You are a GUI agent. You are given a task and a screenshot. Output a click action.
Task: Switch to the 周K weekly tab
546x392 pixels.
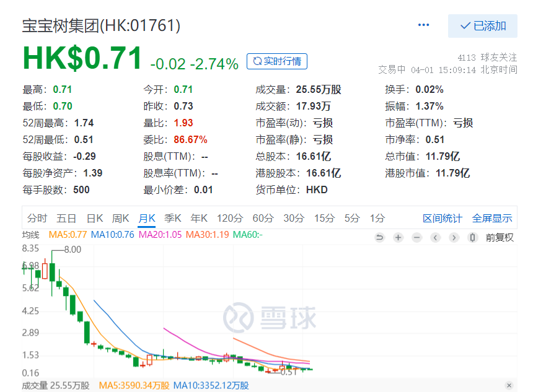120,218
